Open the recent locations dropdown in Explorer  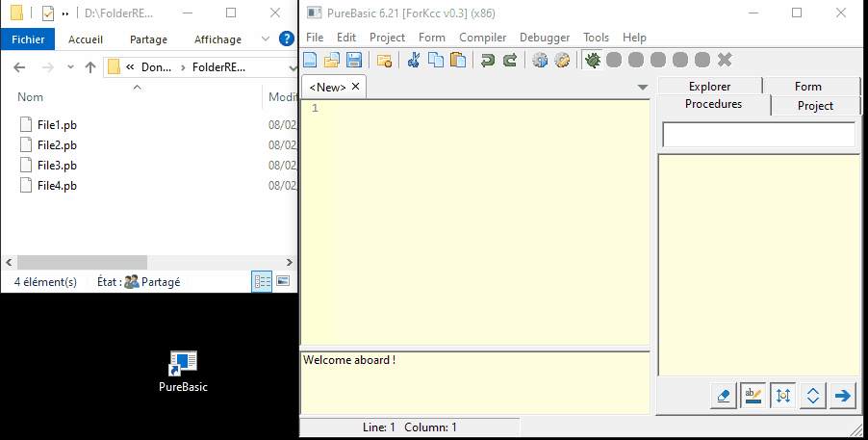coord(70,67)
